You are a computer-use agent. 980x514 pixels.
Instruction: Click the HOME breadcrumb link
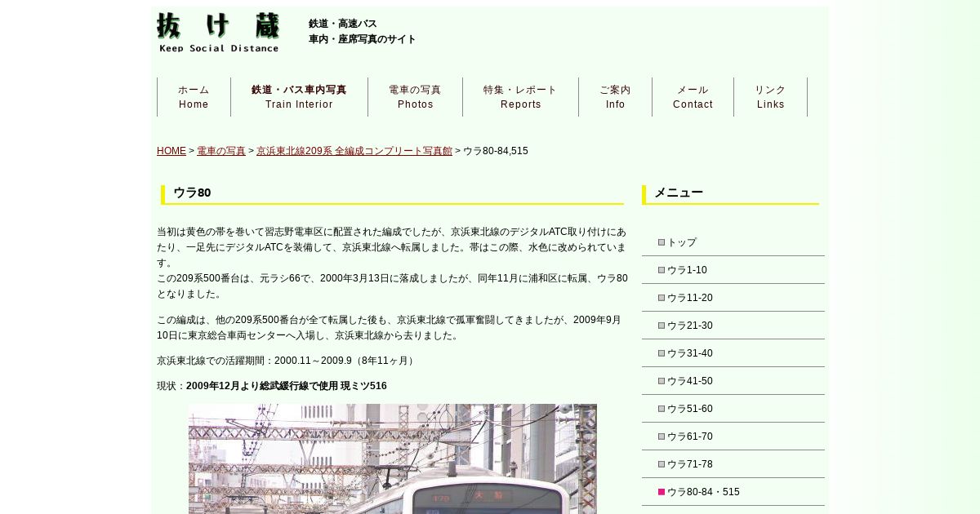coord(171,151)
